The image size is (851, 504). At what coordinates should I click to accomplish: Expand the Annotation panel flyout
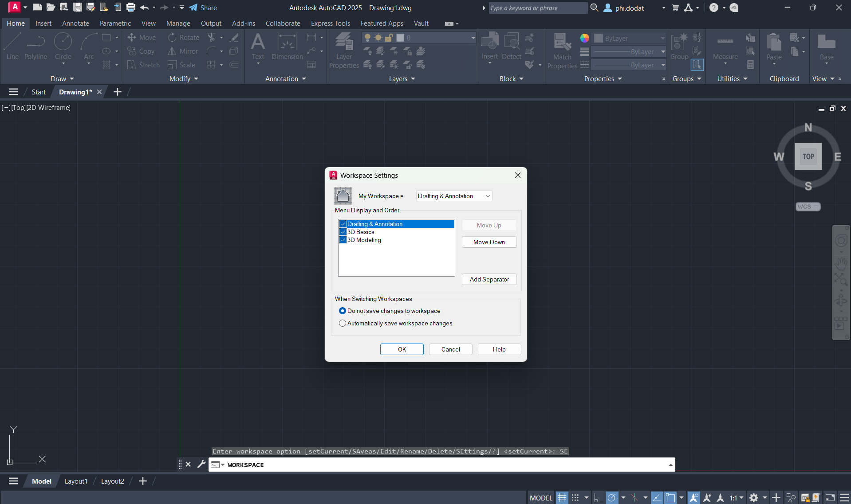[285, 78]
